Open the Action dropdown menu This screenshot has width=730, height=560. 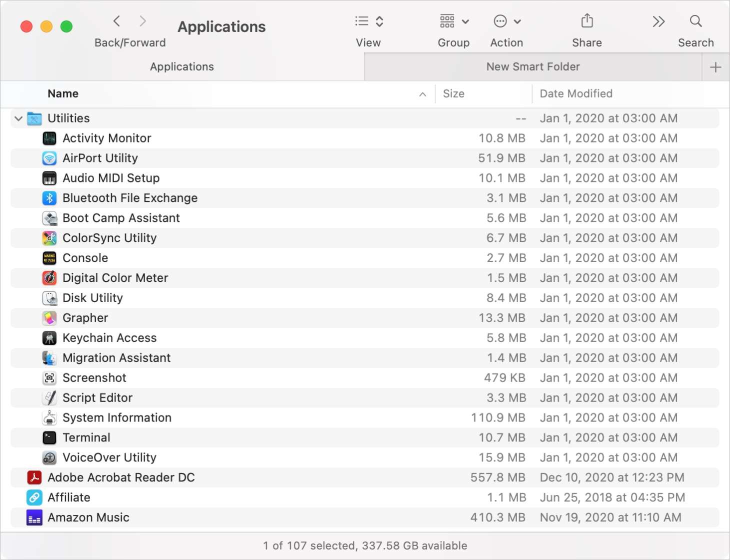506,21
